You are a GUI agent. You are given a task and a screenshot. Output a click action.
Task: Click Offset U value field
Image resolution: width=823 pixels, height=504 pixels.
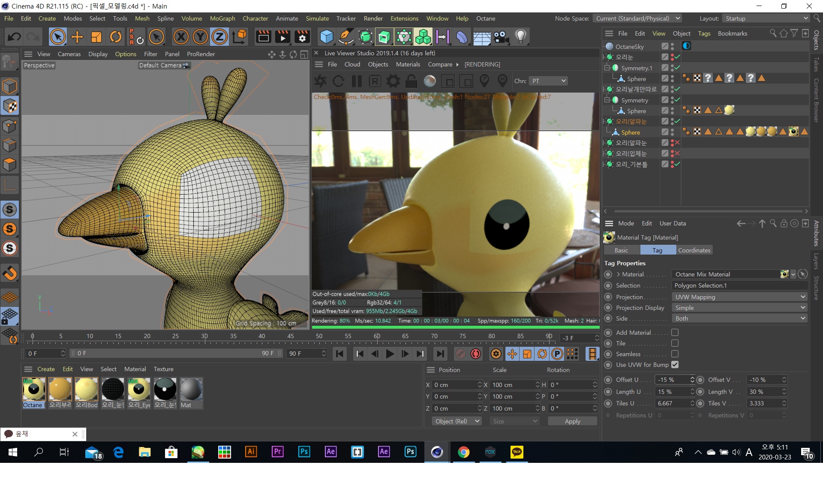(672, 380)
